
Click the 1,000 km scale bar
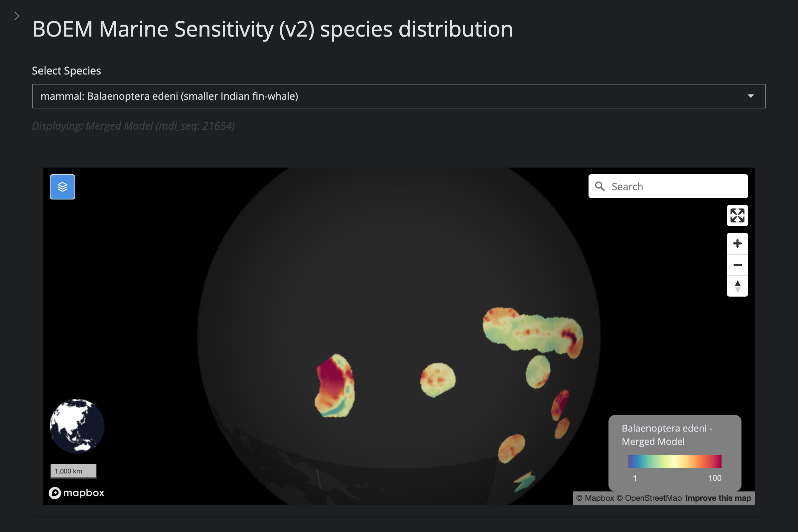pos(73,471)
